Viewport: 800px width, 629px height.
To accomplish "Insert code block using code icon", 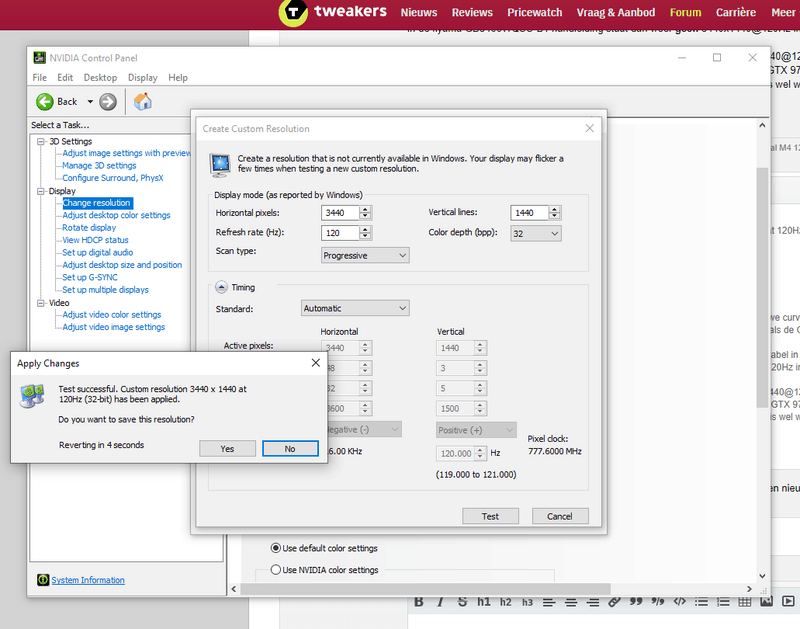I will click(680, 601).
